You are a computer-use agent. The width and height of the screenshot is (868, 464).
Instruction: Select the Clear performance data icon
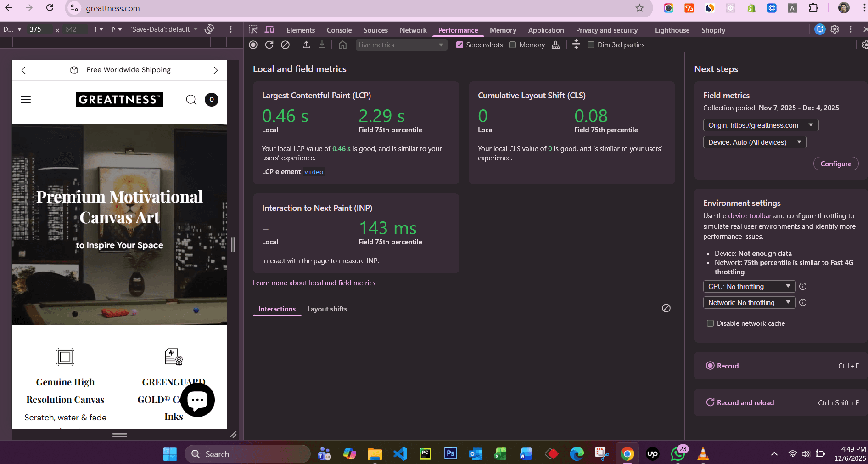286,45
